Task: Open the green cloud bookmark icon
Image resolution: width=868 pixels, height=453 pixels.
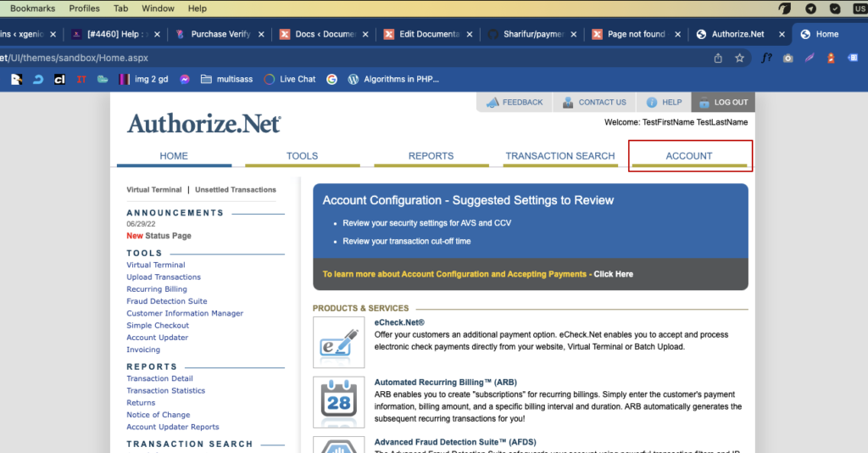Action: coord(103,79)
